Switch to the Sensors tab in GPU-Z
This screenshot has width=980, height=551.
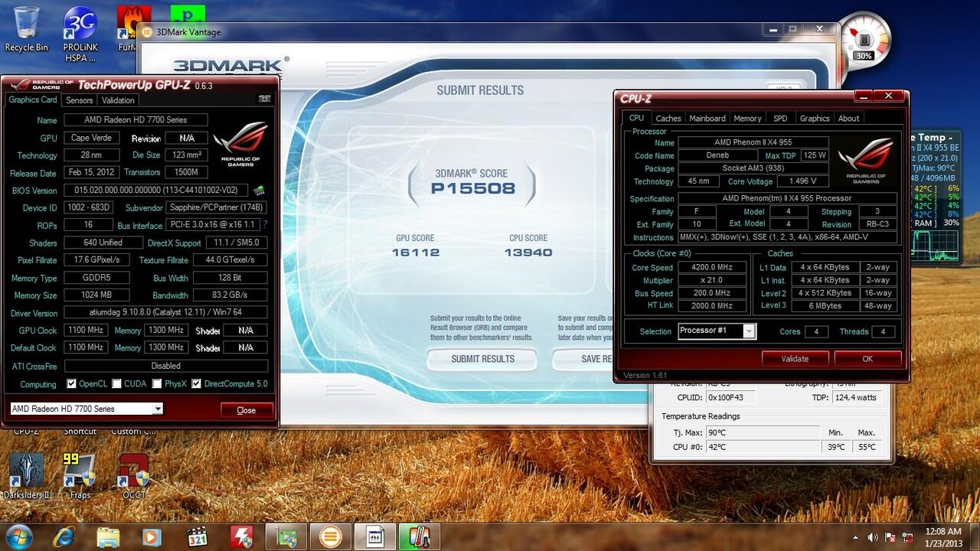pos(79,100)
